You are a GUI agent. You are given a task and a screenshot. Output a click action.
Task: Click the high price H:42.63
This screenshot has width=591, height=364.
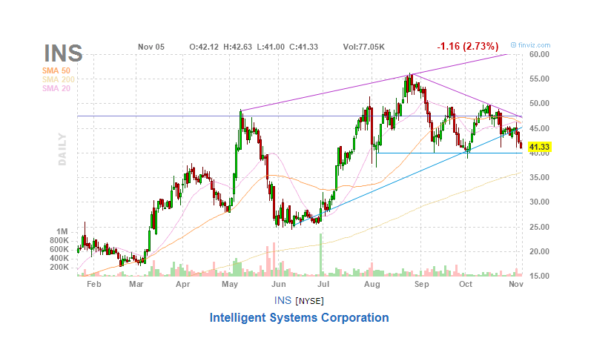pos(237,47)
